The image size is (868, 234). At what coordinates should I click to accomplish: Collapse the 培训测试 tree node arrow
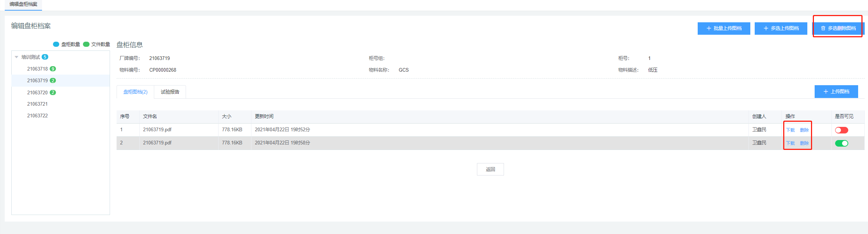click(16, 57)
